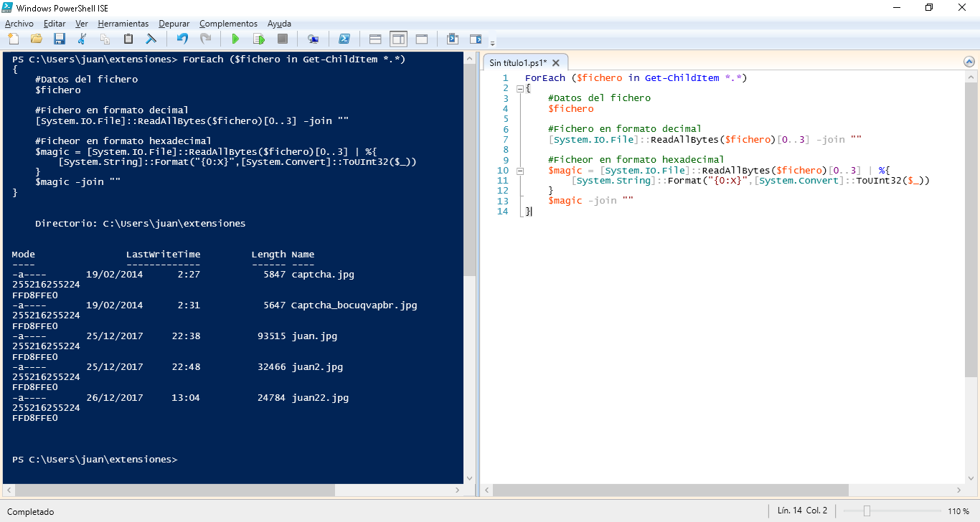980x522 pixels.
Task: Copy selection using the Copy icon
Action: (105, 39)
